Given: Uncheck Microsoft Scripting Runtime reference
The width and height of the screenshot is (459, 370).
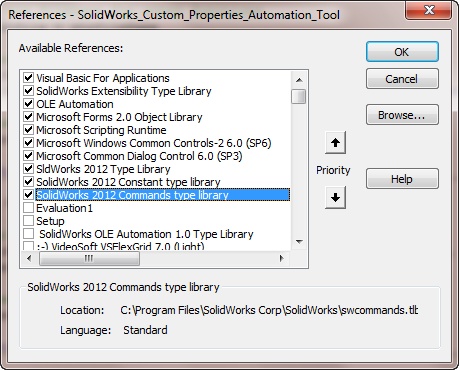Looking at the screenshot, I should (x=28, y=130).
